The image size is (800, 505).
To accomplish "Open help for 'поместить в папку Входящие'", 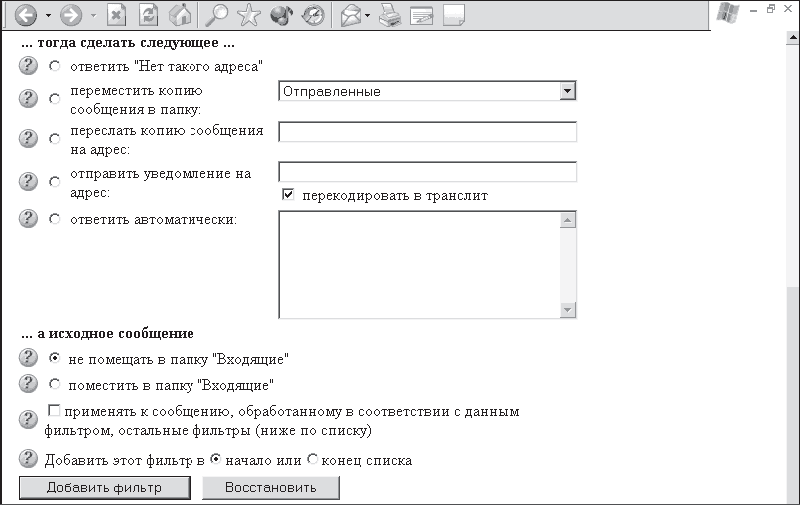I will tap(28, 384).
